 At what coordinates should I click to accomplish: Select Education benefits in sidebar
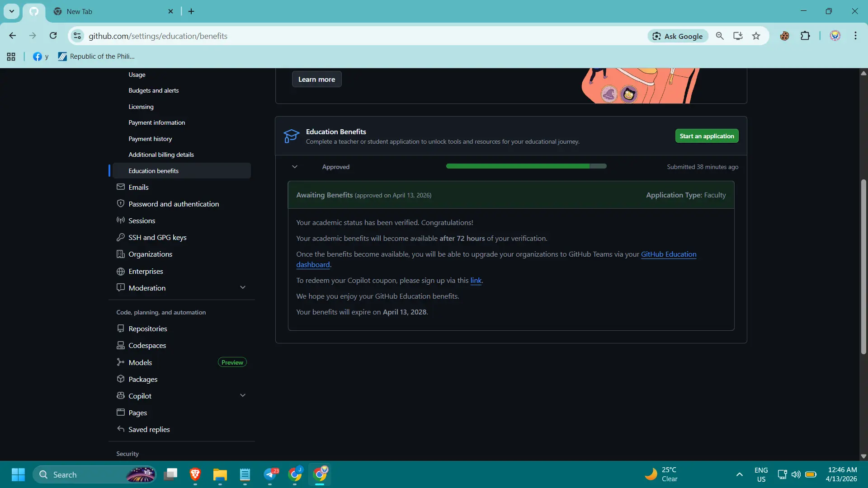pos(182,171)
